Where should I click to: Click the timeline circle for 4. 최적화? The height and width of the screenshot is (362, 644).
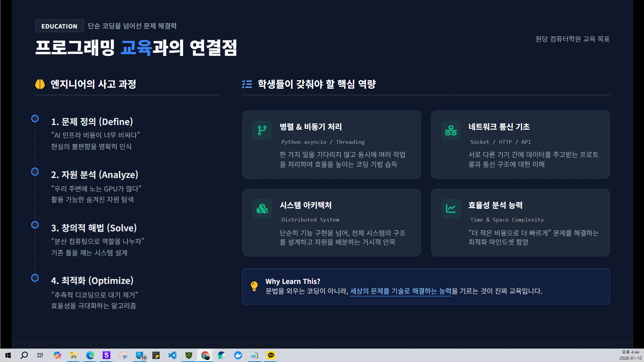click(x=35, y=278)
